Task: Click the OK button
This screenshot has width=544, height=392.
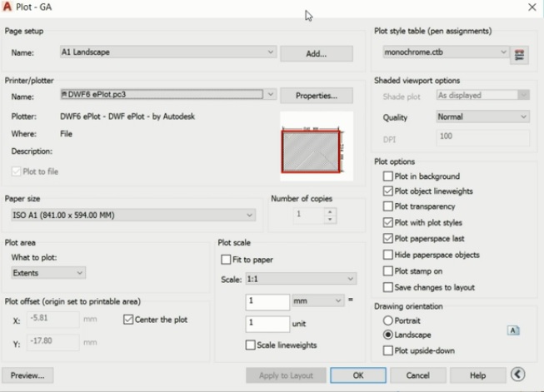Action: pyautogui.click(x=358, y=375)
